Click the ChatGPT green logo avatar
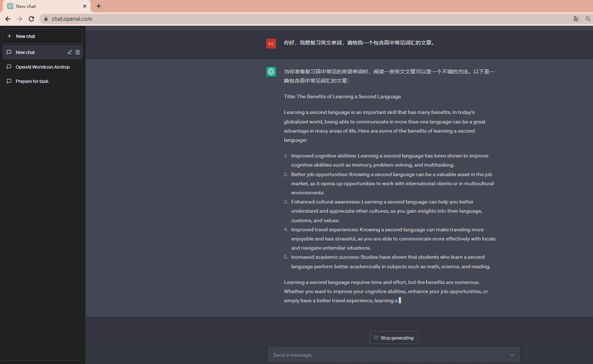The width and height of the screenshot is (593, 364). (x=271, y=72)
